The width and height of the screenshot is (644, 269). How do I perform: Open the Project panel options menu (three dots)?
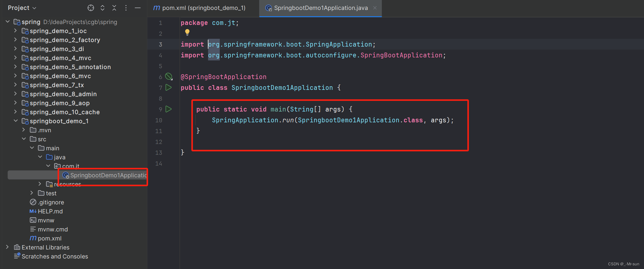[x=126, y=8]
